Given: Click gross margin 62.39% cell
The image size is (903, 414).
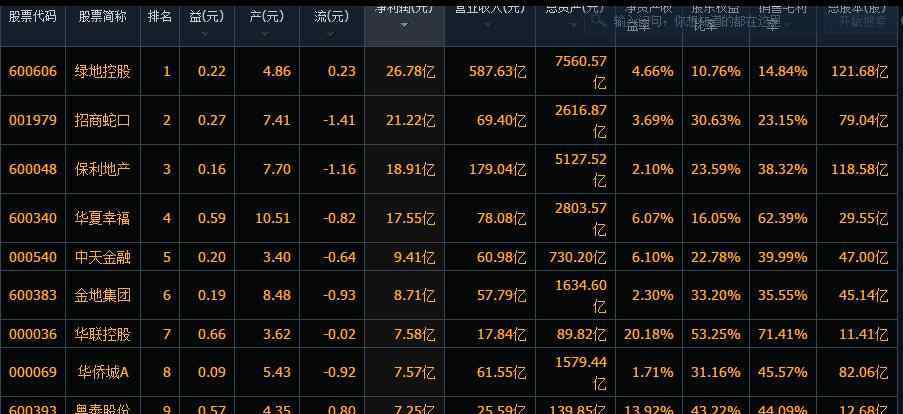Looking at the screenshot, I should pos(783,218).
